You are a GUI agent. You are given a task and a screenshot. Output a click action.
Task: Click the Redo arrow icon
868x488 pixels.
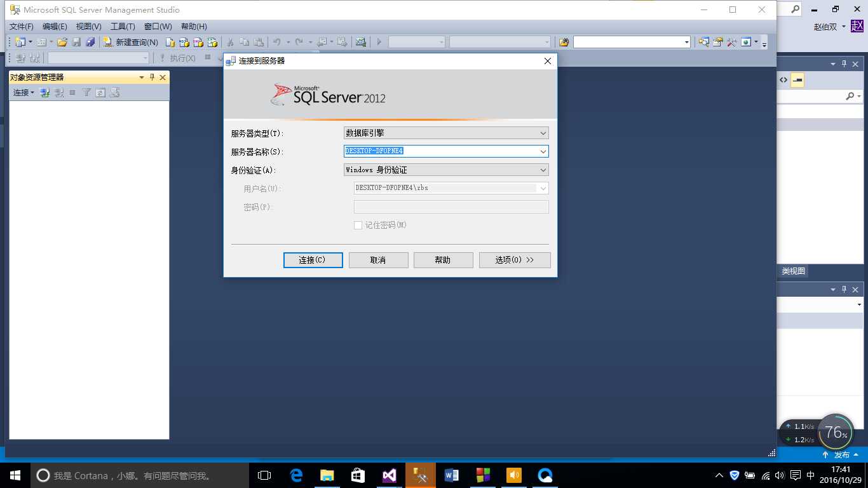299,42
